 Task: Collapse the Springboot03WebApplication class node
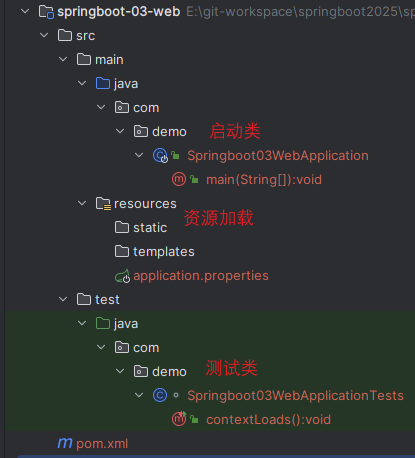click(x=139, y=155)
